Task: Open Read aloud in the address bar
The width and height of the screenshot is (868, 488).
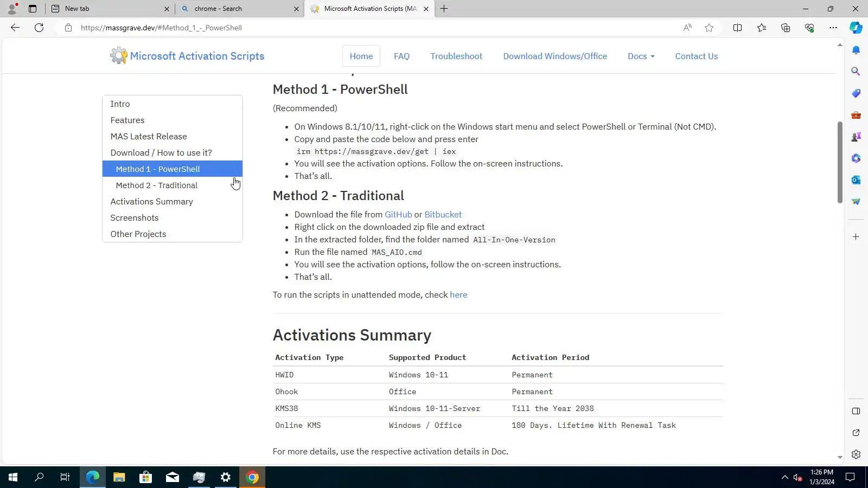Action: click(687, 28)
